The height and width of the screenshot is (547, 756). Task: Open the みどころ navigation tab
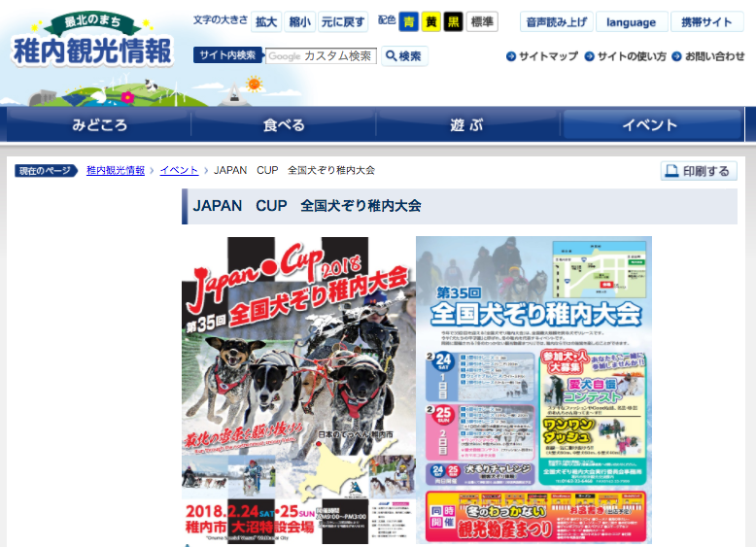[99, 124]
